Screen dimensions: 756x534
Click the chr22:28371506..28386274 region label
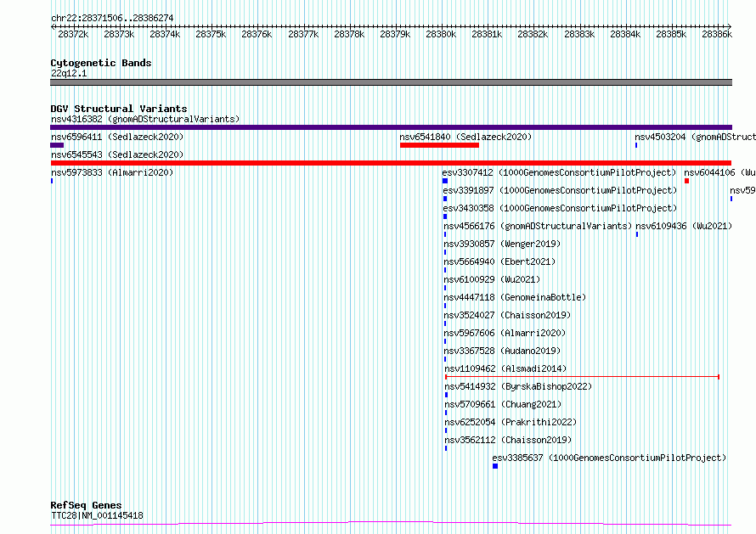click(112, 18)
